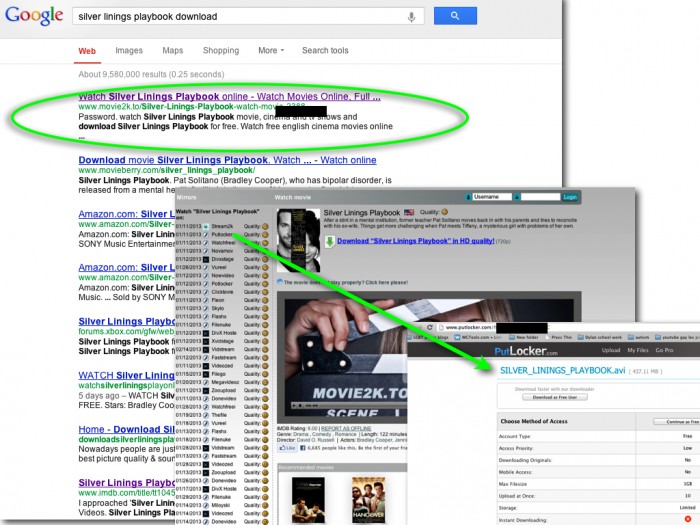This screenshot has height=525, width=700.
Task: Select the Megavideoz mirror link
Action: point(225,383)
